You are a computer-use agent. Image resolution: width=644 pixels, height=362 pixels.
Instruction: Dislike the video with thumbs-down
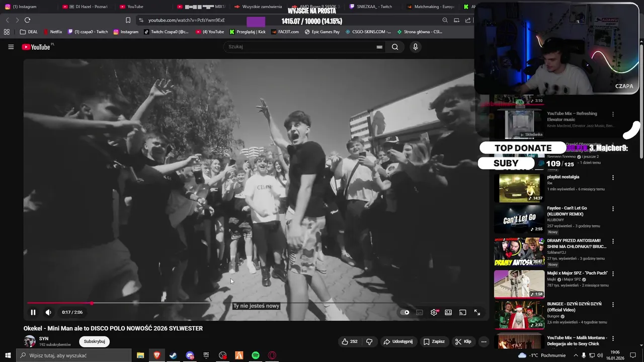click(369, 341)
